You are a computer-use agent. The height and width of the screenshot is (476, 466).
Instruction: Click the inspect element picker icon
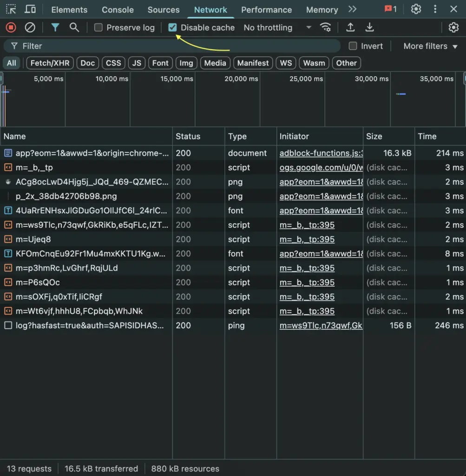click(x=11, y=9)
